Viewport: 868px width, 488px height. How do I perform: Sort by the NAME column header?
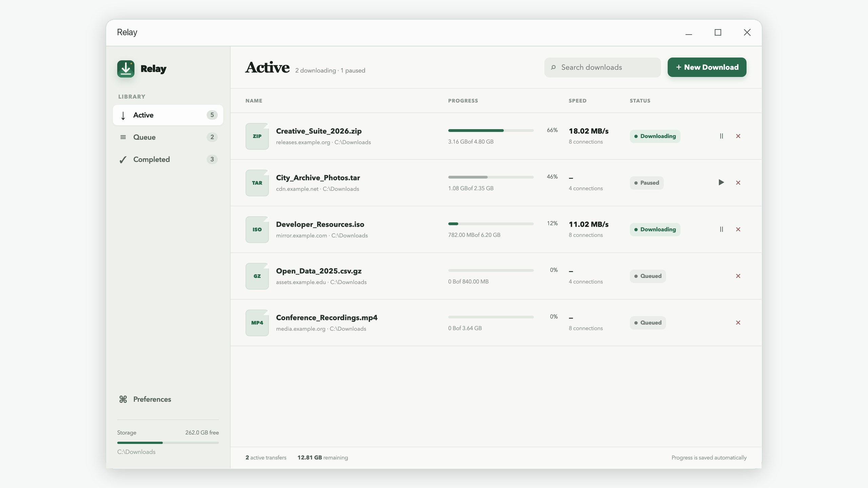pyautogui.click(x=254, y=101)
